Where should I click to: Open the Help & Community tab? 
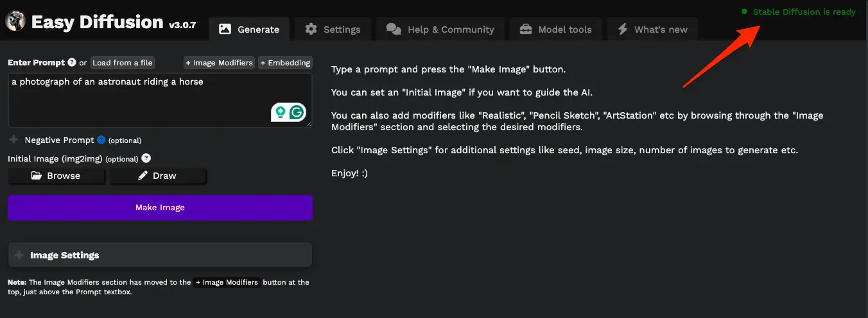pos(440,29)
